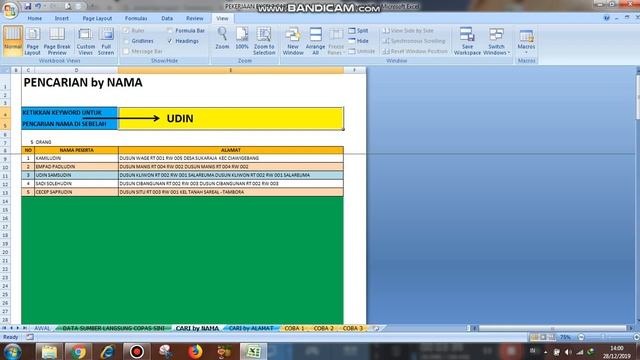The height and width of the screenshot is (360, 640).
Task: Click Save Workspace
Action: (467, 41)
